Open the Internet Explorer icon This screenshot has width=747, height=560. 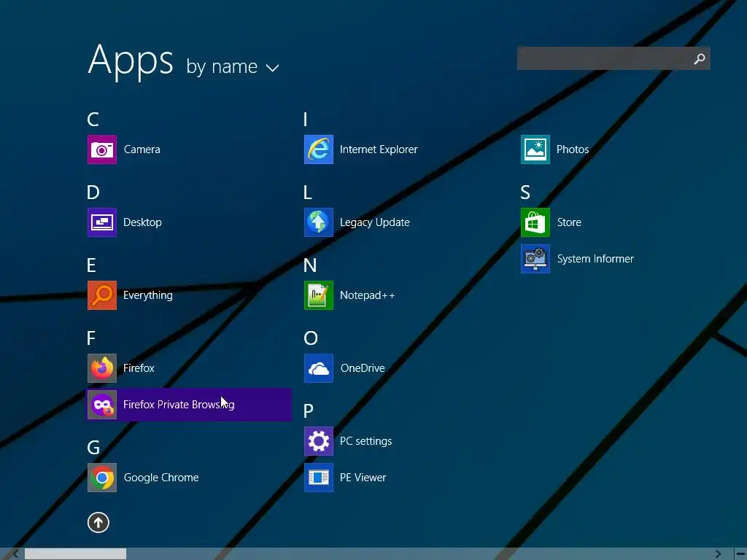click(319, 149)
